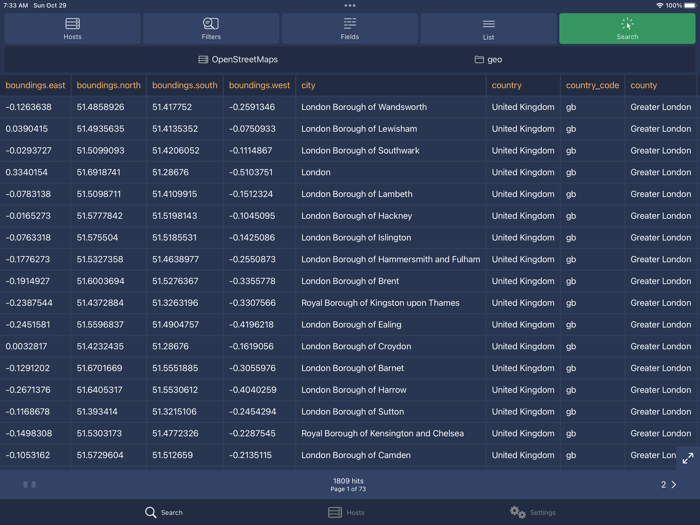Open the Settings bottom tab
The image size is (700, 525).
pyautogui.click(x=533, y=512)
